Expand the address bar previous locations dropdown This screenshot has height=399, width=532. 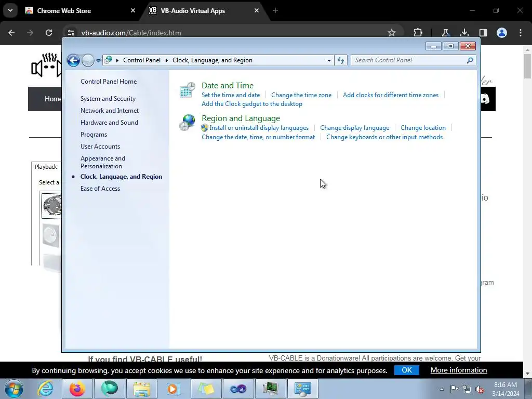coord(329,60)
